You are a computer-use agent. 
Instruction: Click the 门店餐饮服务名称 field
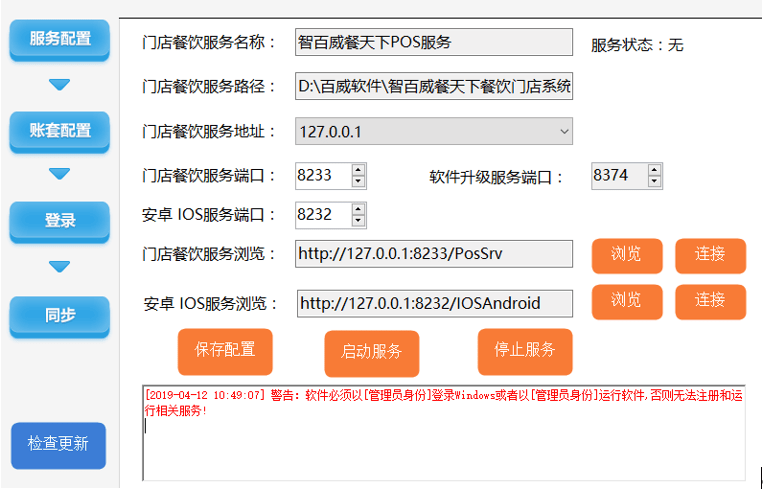tap(434, 42)
